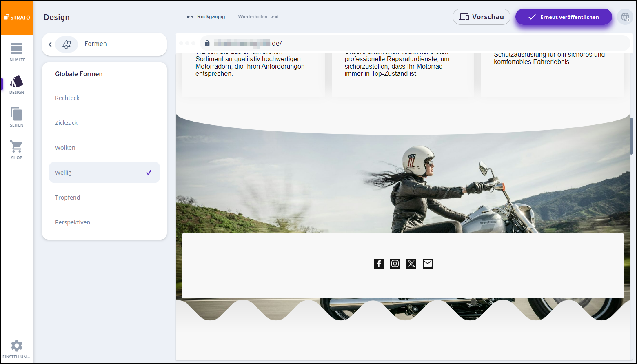
Task: Click the Globale Formen heading
Action: 79,74
